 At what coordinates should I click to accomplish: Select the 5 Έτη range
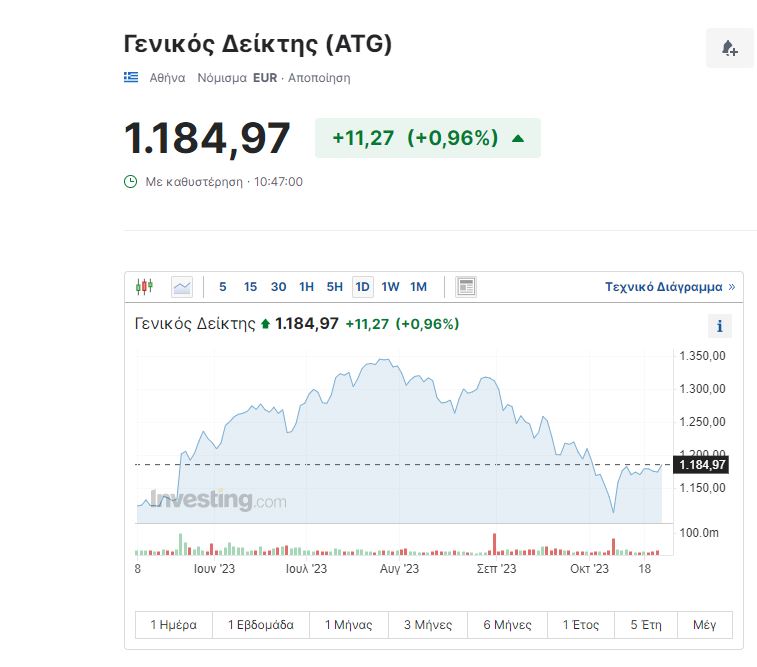click(646, 625)
